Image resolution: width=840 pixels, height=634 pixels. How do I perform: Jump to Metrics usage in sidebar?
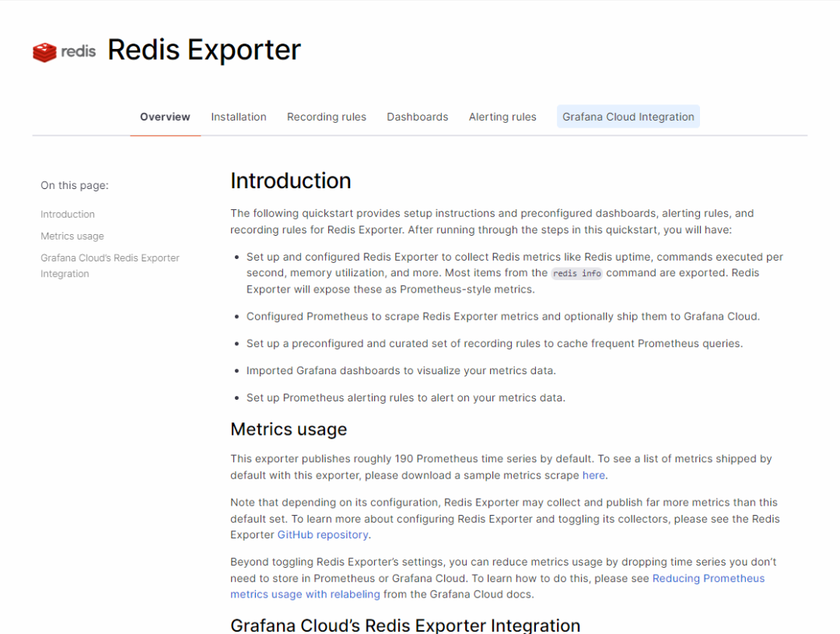point(72,236)
